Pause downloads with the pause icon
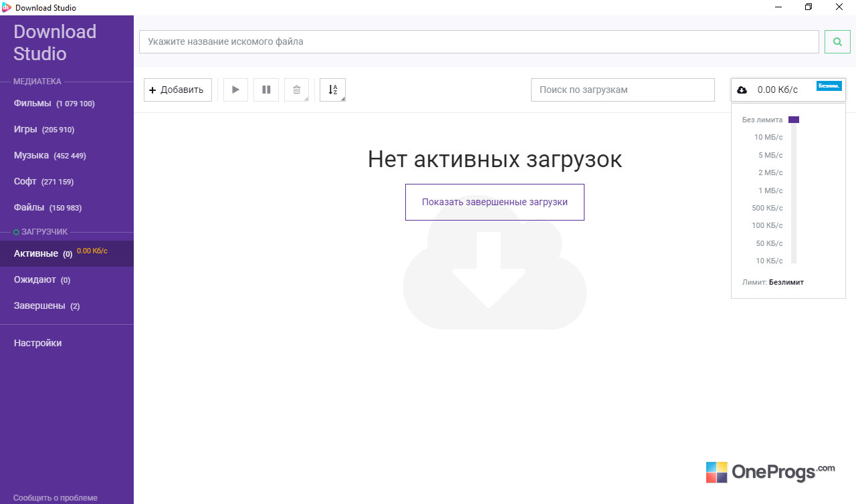Image resolution: width=856 pixels, height=504 pixels. pos(266,90)
